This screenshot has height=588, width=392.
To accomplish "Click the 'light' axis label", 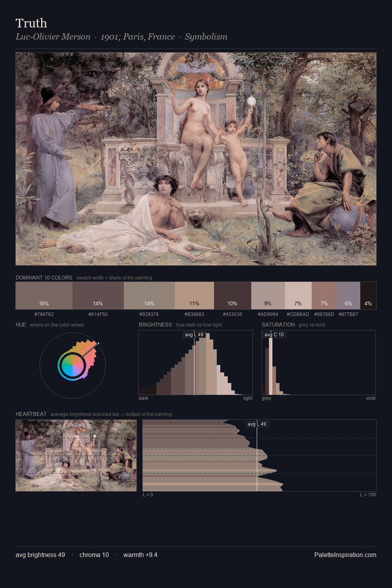I will pyautogui.click(x=248, y=398).
